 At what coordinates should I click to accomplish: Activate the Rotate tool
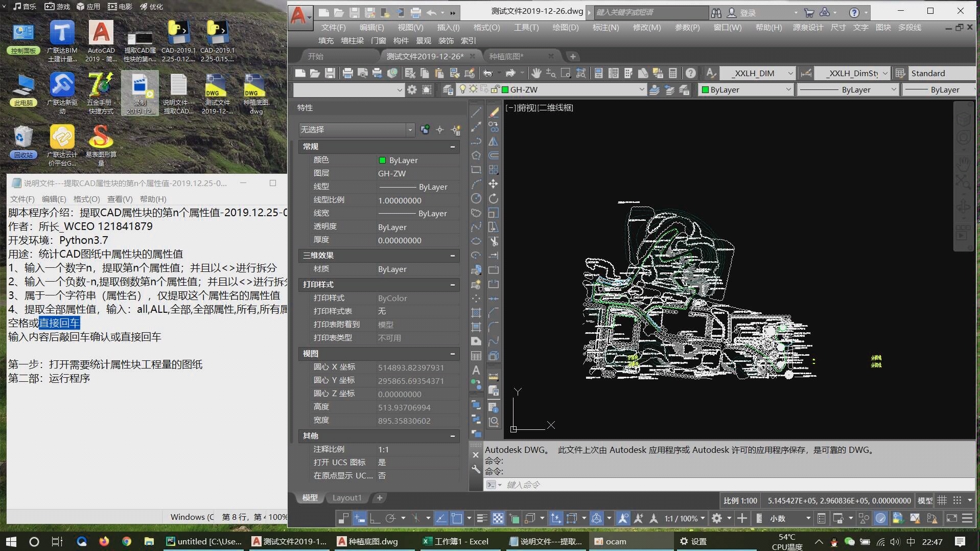click(x=494, y=198)
